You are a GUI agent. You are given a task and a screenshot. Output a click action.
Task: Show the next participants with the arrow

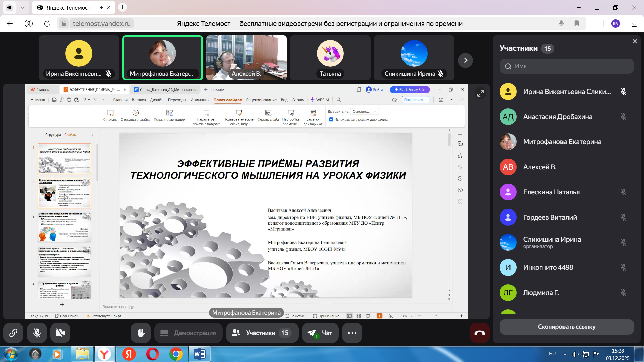pos(465,60)
